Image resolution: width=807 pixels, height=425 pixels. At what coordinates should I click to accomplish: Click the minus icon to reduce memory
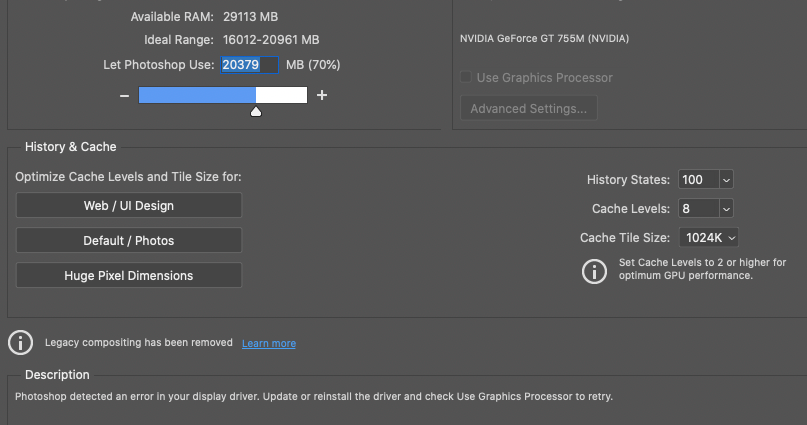(124, 95)
